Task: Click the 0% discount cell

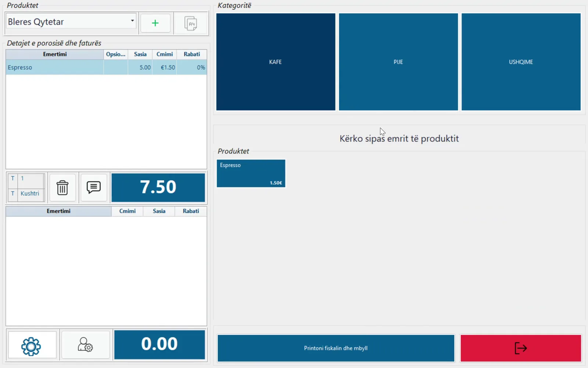Action: 192,67
